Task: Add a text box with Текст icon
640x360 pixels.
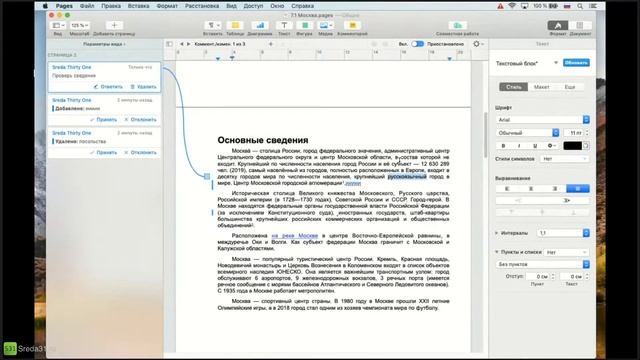Action: tap(284, 25)
